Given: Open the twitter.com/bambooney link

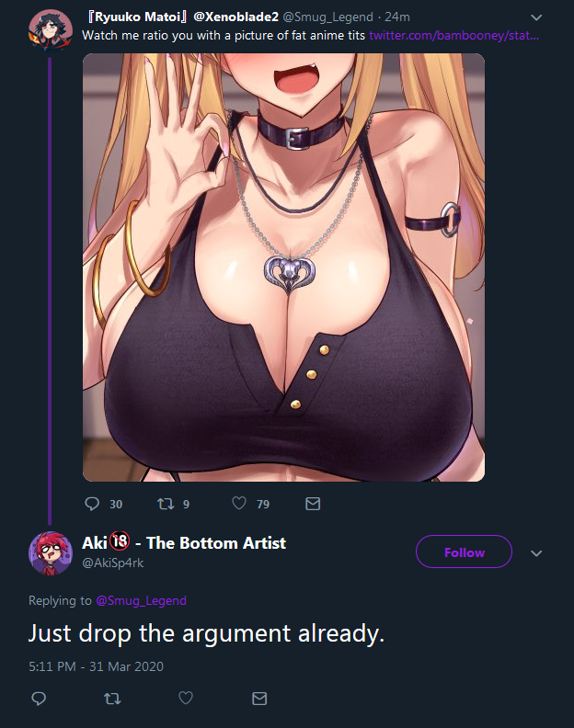Looking at the screenshot, I should point(454,35).
